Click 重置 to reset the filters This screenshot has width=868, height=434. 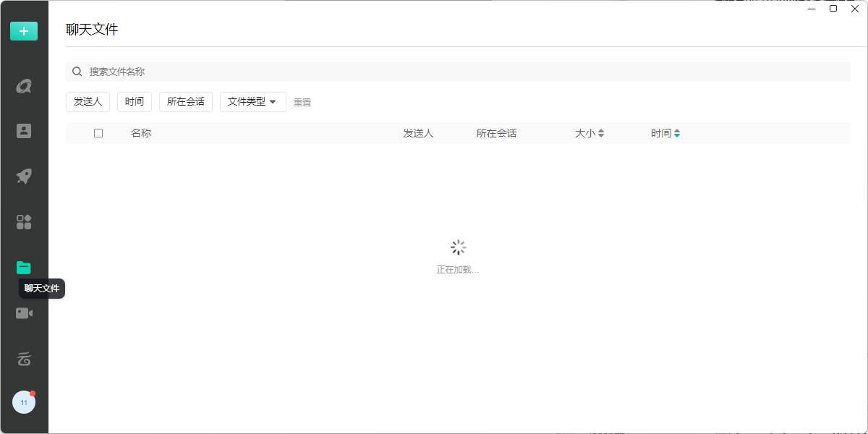(x=302, y=102)
